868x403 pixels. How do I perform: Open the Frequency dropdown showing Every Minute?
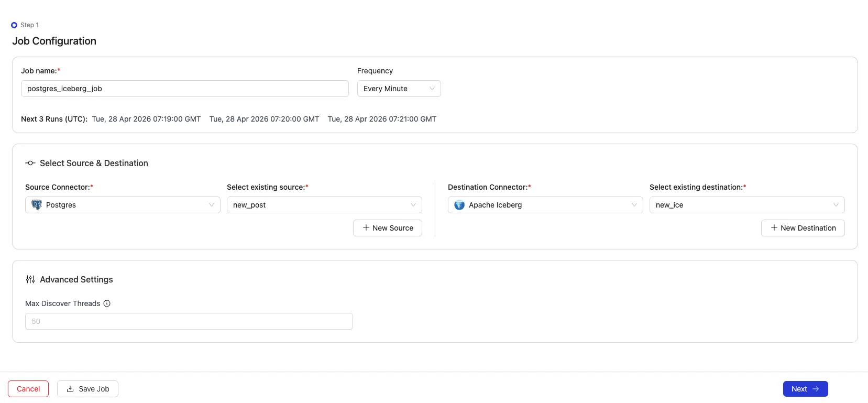[x=399, y=89]
